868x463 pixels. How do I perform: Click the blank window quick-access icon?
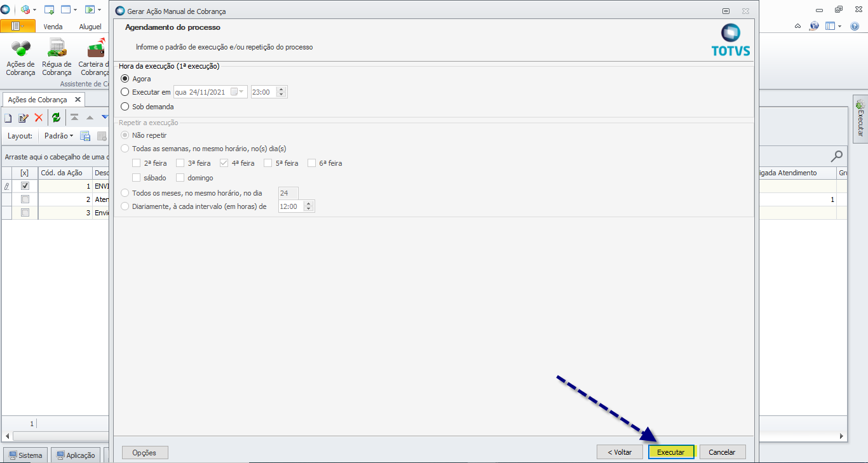(65, 10)
